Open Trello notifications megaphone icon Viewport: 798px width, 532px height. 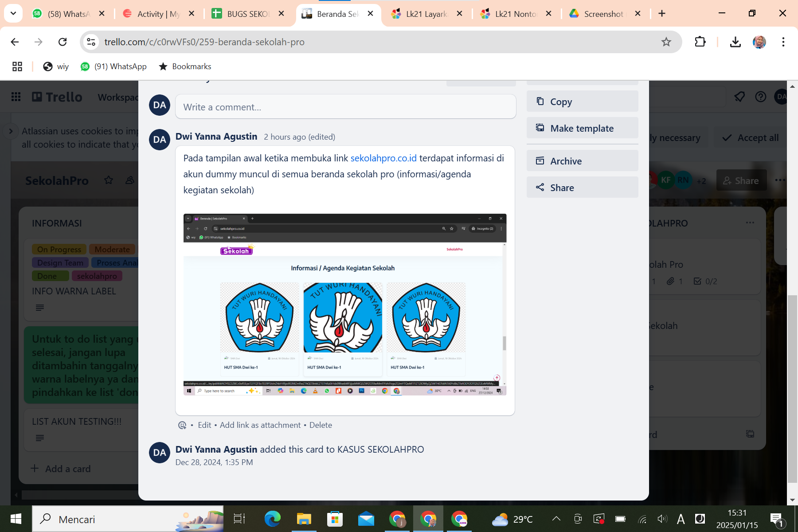(x=739, y=97)
